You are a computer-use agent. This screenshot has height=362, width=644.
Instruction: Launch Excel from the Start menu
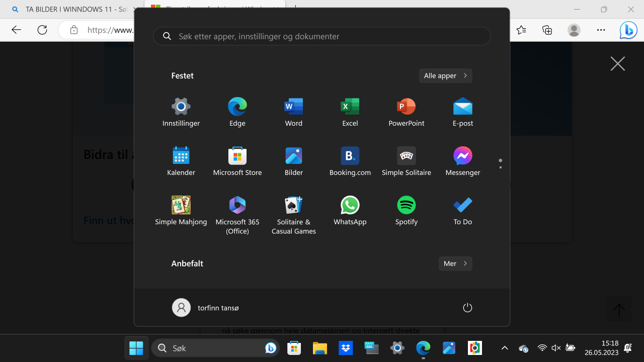pos(350,112)
